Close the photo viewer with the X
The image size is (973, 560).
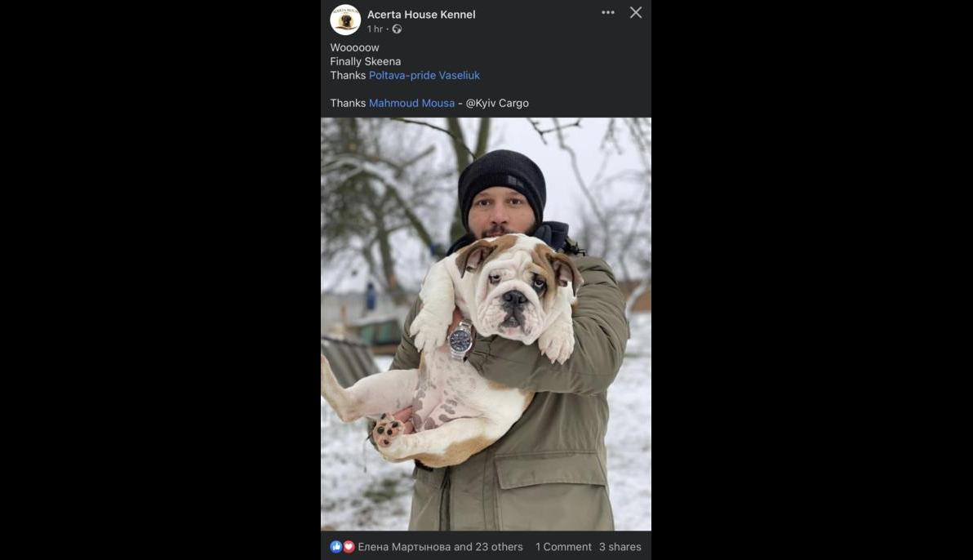635,12
